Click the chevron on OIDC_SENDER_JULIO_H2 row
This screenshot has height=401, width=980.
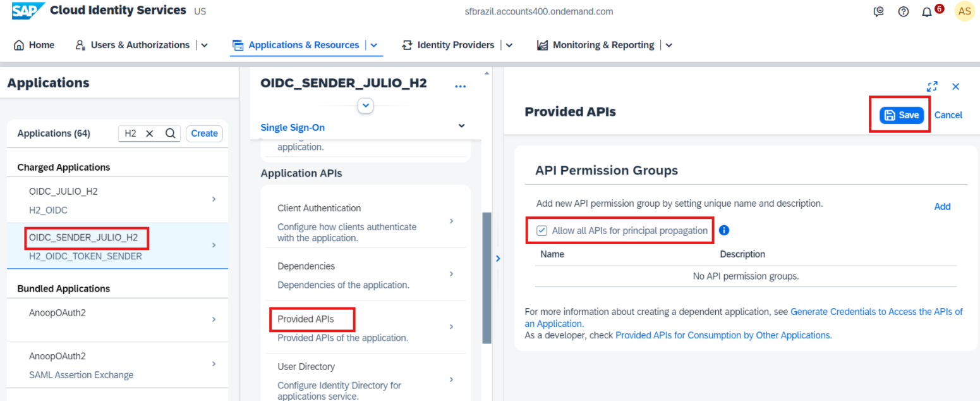click(214, 245)
